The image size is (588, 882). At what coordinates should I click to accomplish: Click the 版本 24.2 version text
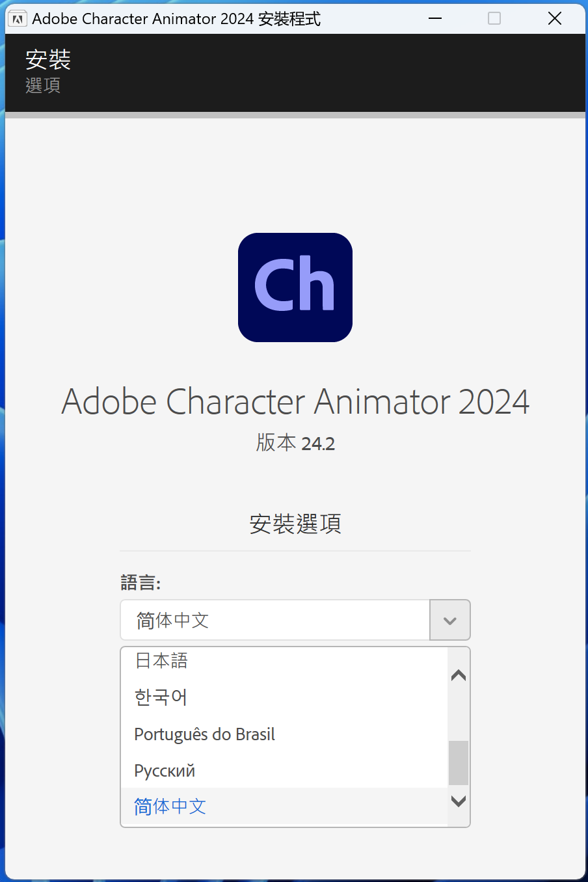pyautogui.click(x=295, y=443)
